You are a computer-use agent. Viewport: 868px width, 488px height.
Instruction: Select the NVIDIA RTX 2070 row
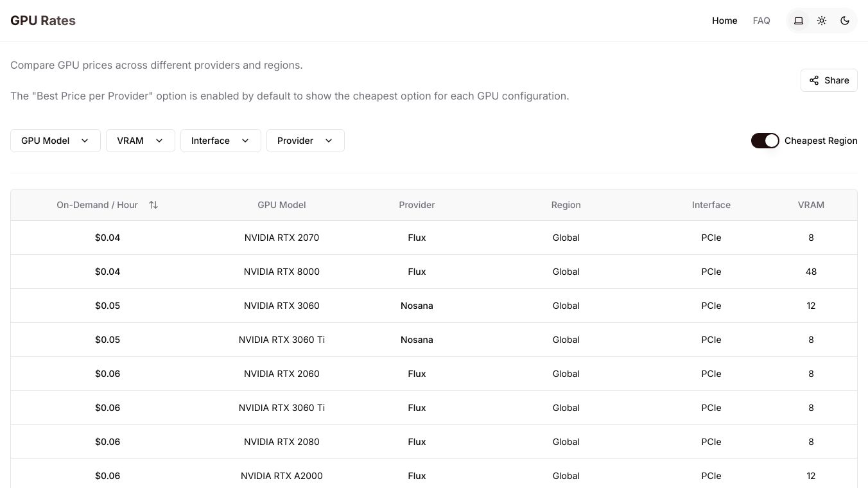(x=281, y=238)
